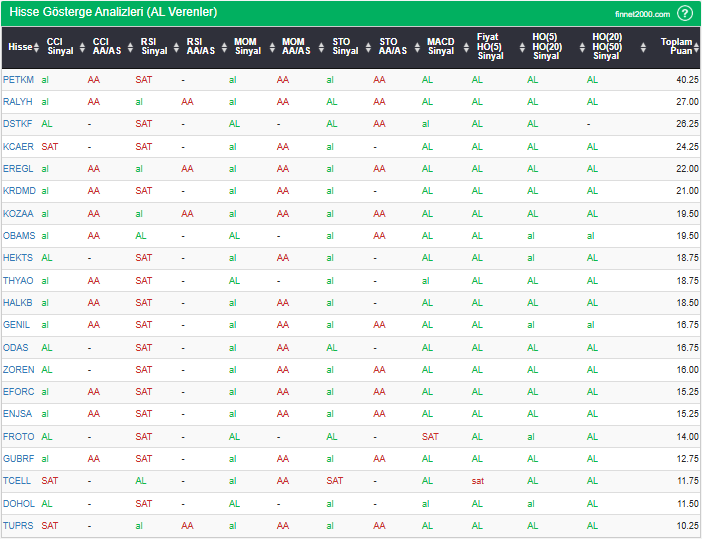Select the EREGL stock row link

[18, 169]
